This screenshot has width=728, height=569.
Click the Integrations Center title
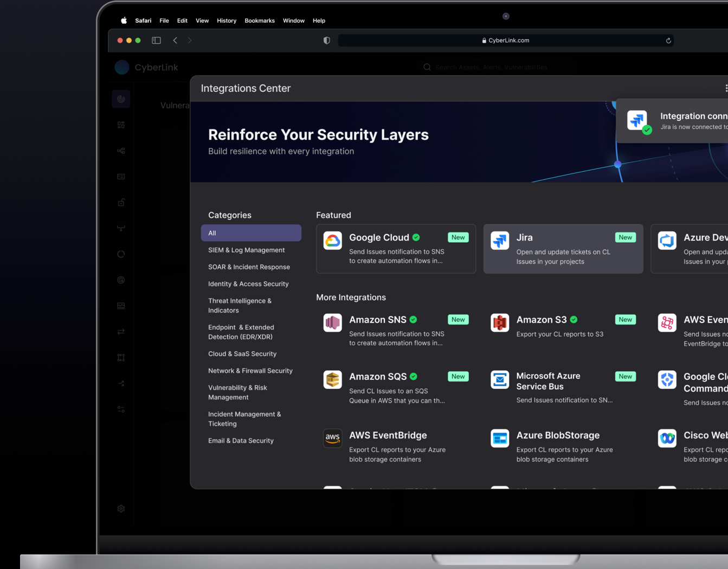(x=246, y=88)
